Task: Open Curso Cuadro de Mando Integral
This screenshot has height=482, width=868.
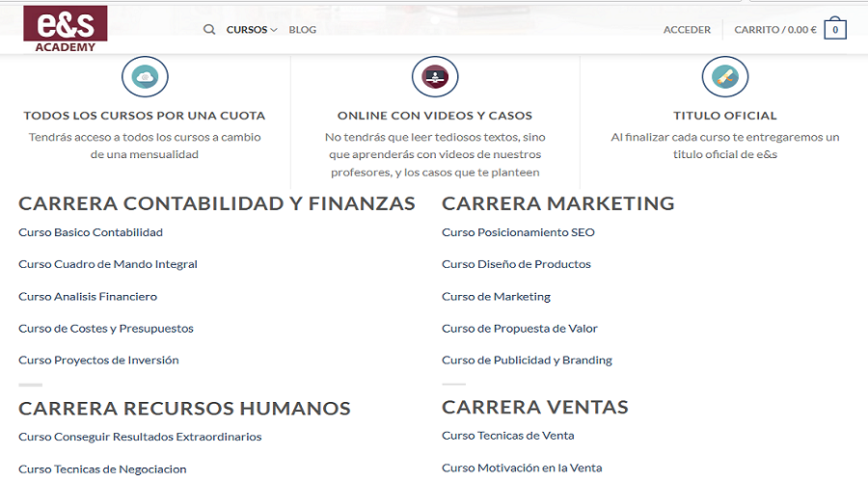Action: click(x=108, y=264)
